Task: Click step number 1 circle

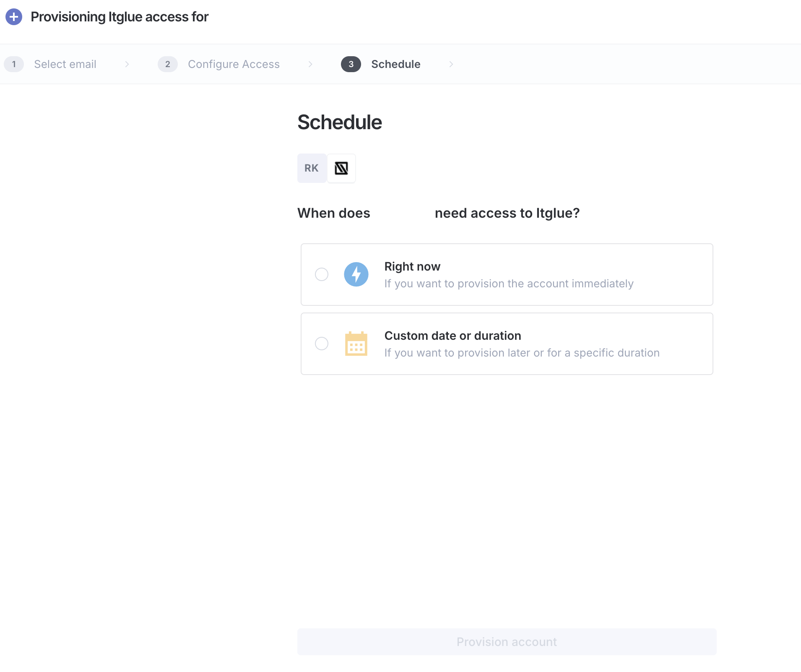Action: click(x=14, y=64)
